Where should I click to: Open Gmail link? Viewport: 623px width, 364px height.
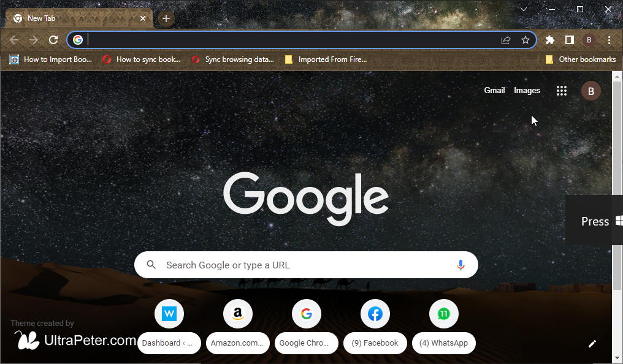pyautogui.click(x=494, y=91)
